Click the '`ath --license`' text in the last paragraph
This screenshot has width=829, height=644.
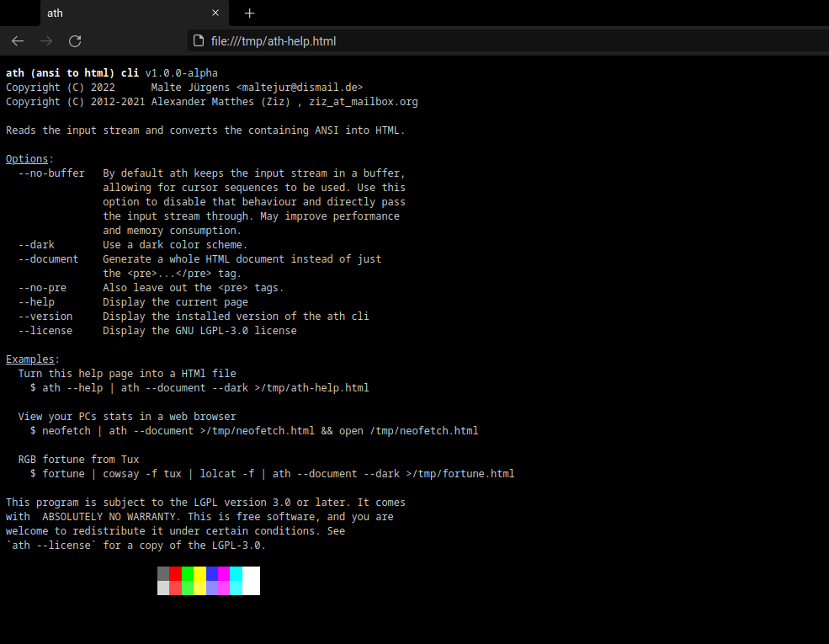tap(51, 545)
